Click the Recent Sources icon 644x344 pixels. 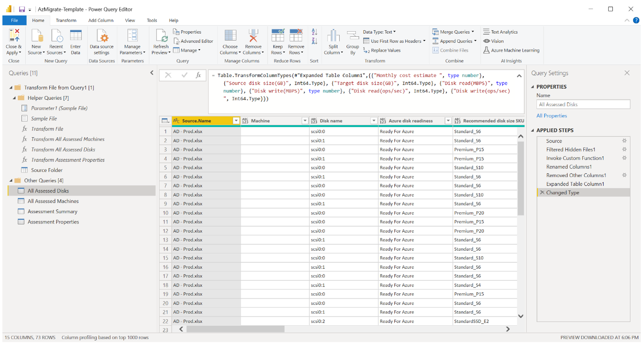(x=56, y=36)
